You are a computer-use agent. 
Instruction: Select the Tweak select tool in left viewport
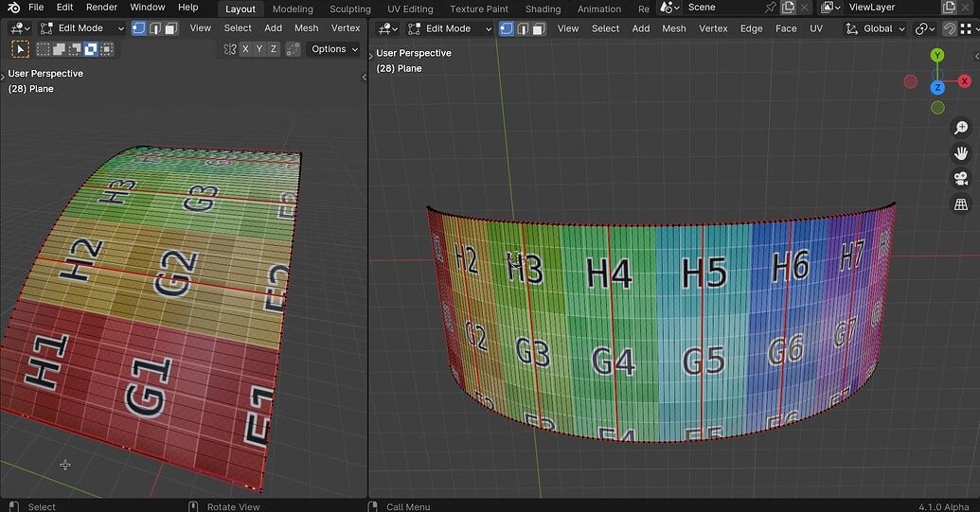(21, 49)
